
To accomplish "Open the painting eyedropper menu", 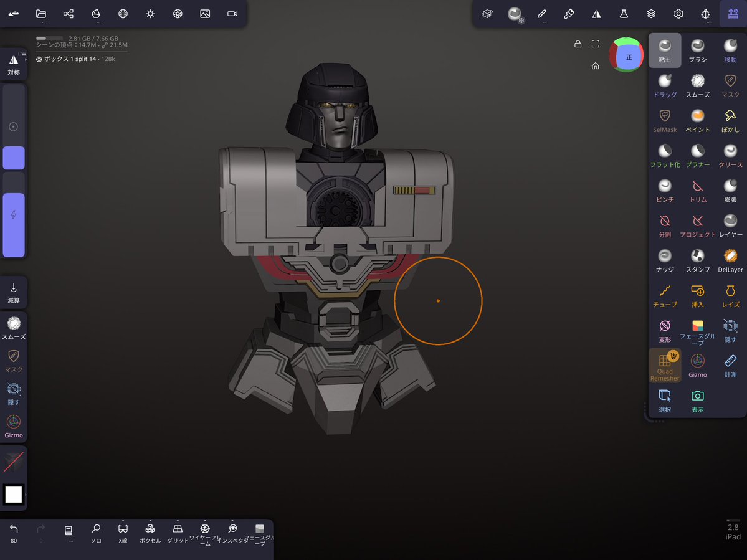I will (569, 14).
